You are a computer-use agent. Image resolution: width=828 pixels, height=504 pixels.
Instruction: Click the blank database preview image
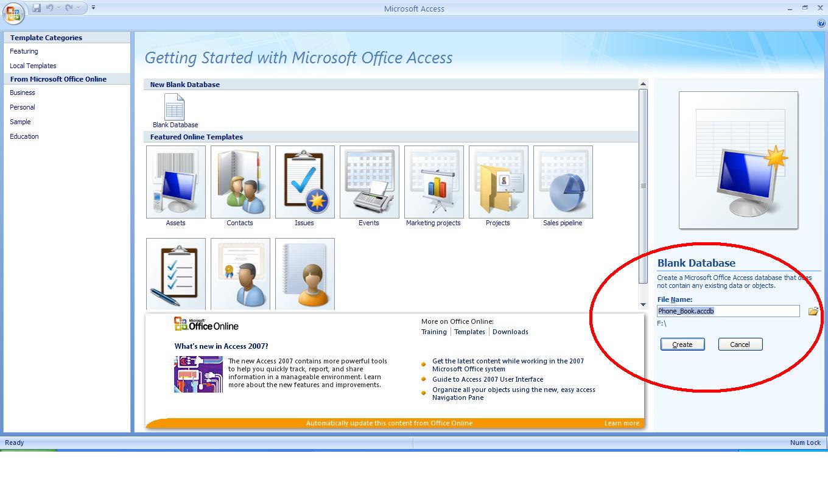coord(739,161)
